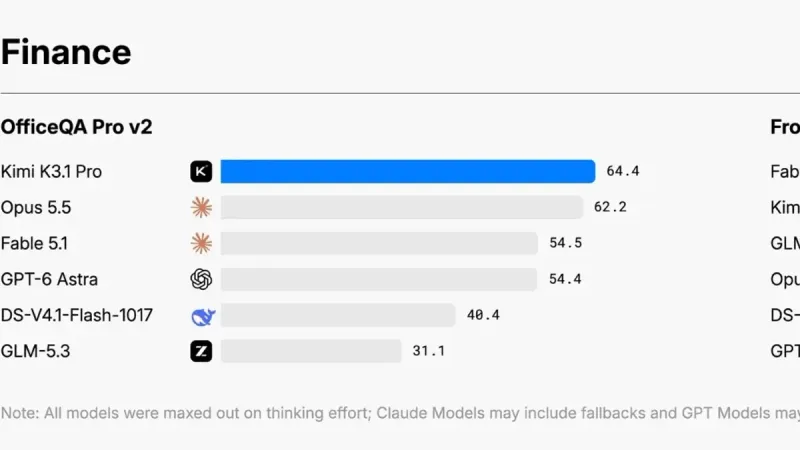Select the DS-V4.1-Flash-1017 score bar
The width and height of the screenshot is (800, 450).
(x=338, y=315)
